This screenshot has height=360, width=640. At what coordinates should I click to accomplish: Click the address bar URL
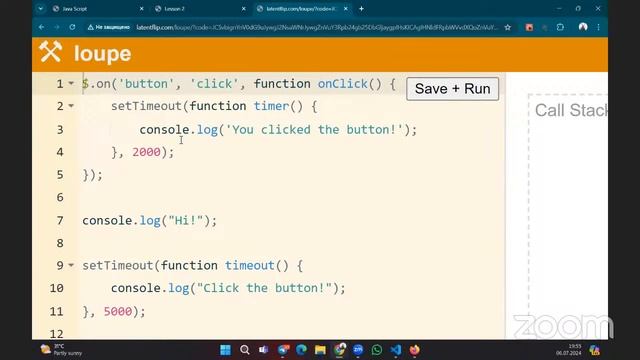pos(317,27)
